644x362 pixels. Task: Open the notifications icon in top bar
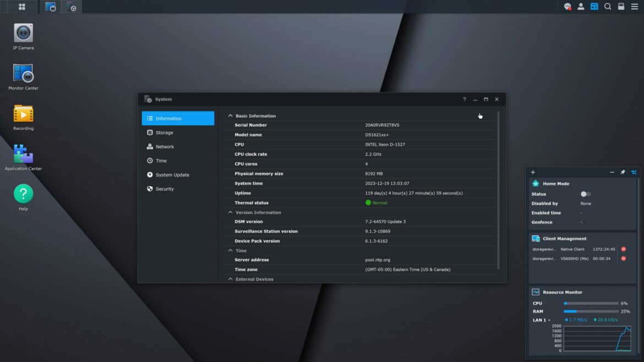click(x=567, y=7)
